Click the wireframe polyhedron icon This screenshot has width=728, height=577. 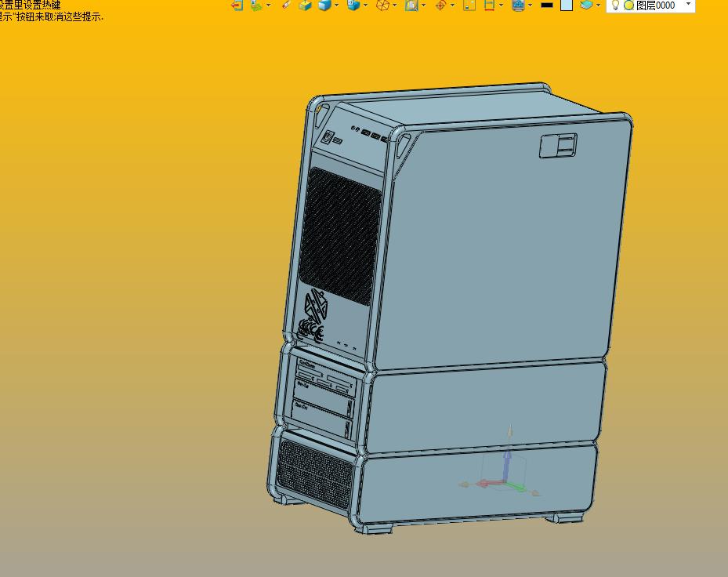point(382,5)
